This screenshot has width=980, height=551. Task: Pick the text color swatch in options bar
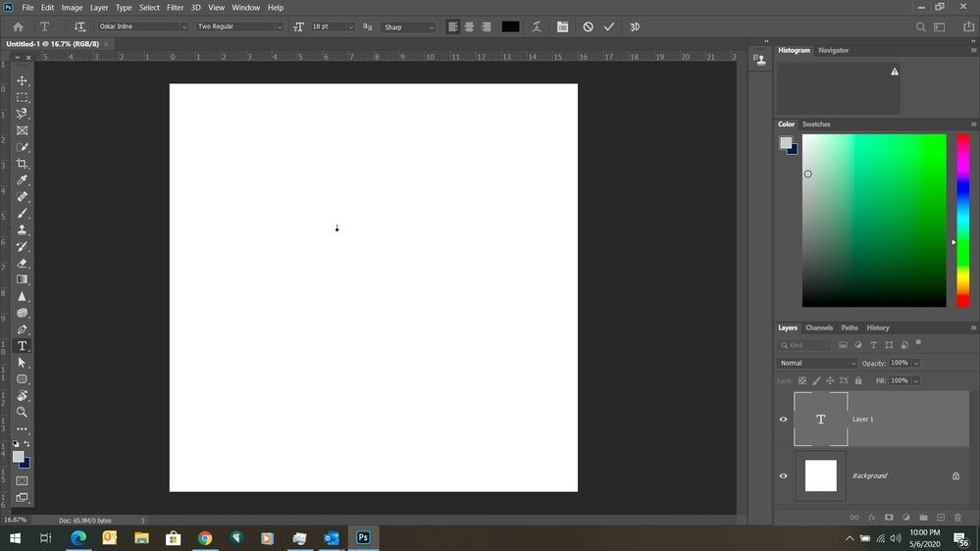coord(510,26)
